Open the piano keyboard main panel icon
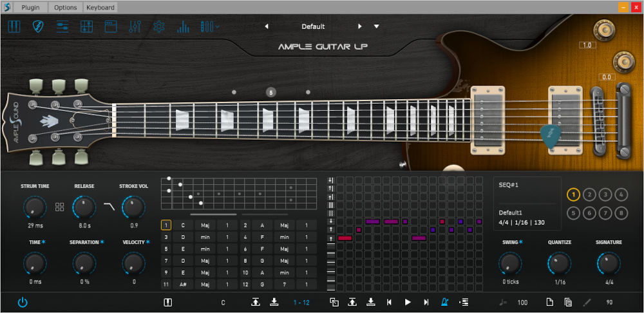Image resolution: width=644 pixels, height=313 pixels. click(x=14, y=26)
